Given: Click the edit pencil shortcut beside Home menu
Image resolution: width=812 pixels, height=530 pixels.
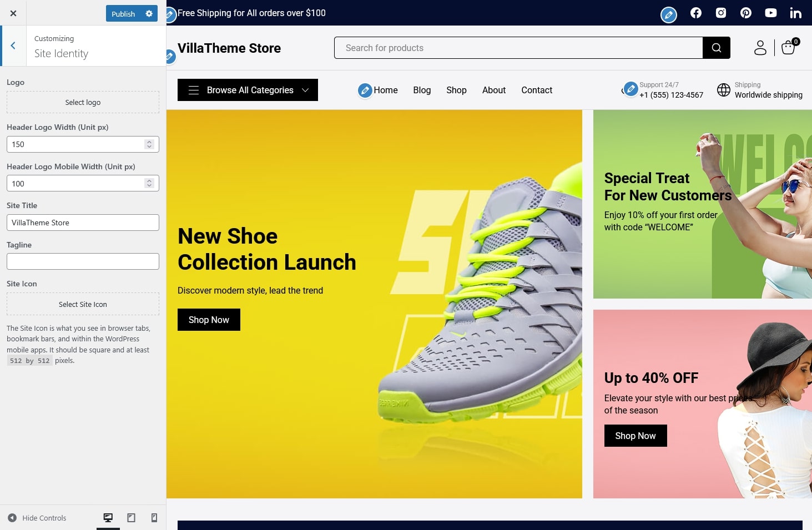Looking at the screenshot, I should coord(365,90).
